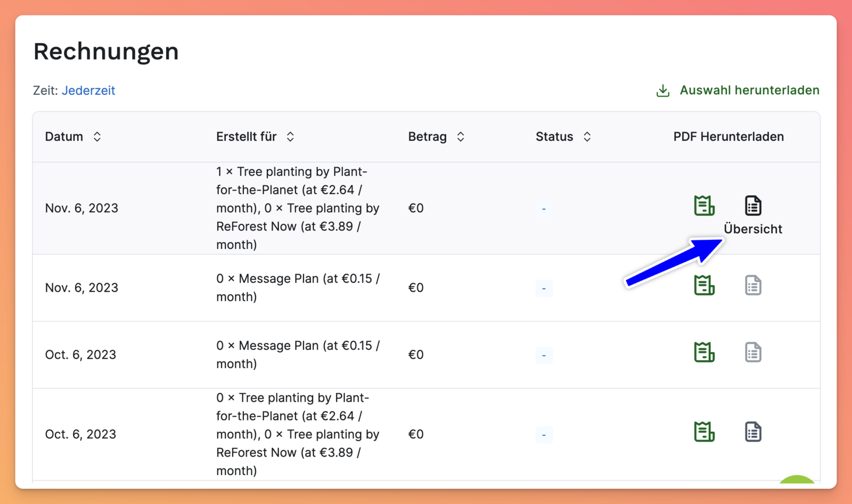
Task: Open overview document icon for first Nov. 6 row
Action: pos(752,205)
